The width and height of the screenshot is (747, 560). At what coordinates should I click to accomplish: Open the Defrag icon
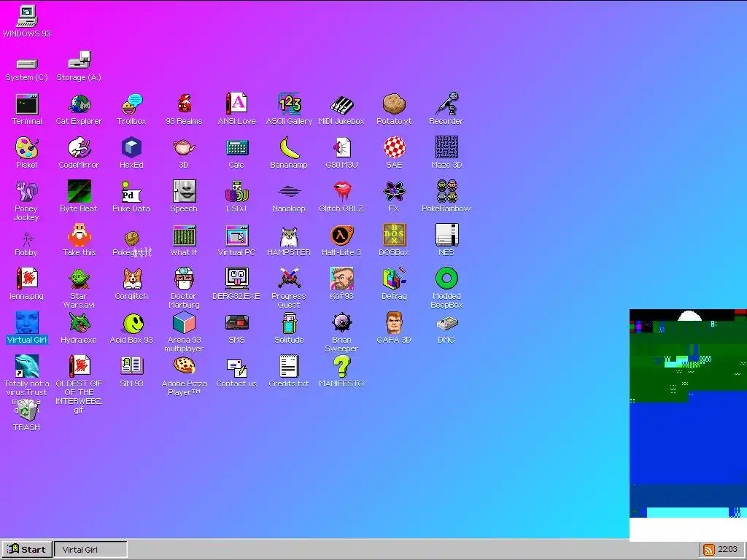394,279
